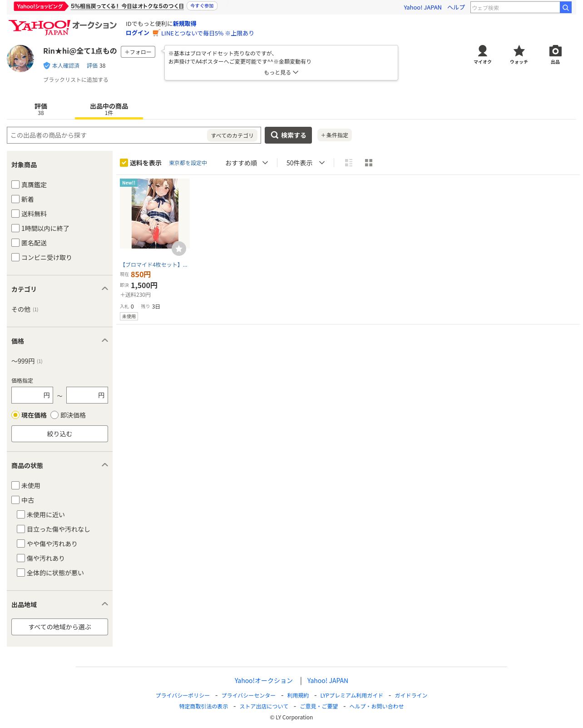Viewport: 583px width, 728px height.
Task: Toggle the 送料を表示 checkbox
Action: tap(124, 163)
